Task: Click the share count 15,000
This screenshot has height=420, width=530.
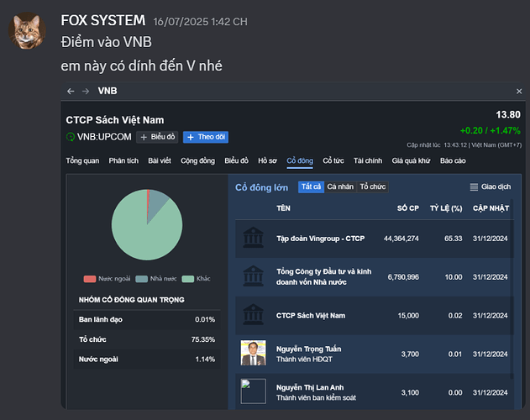Action: pos(408,316)
